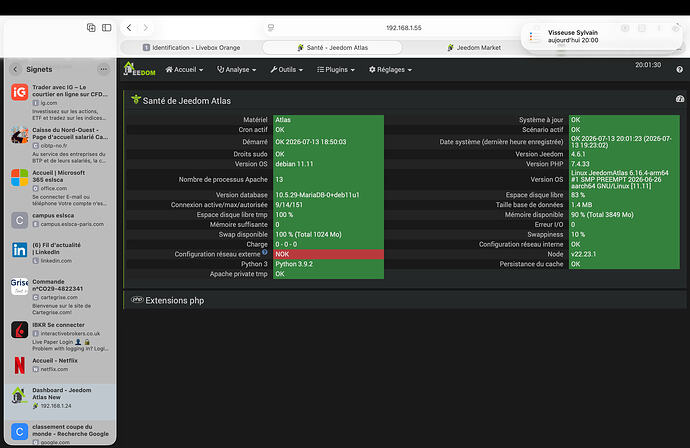Click the Santé de Jeedom Atlas heading
Viewport: 690px width, 448px height.
click(x=187, y=101)
